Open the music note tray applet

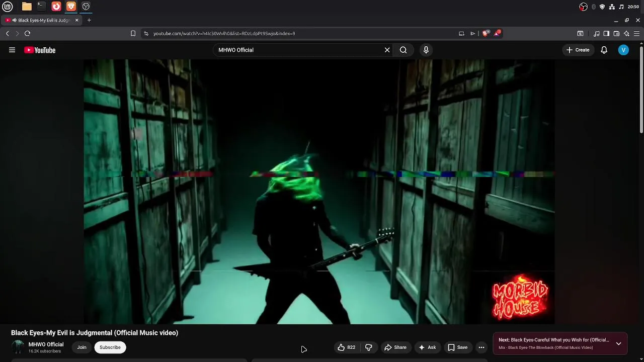point(621,7)
